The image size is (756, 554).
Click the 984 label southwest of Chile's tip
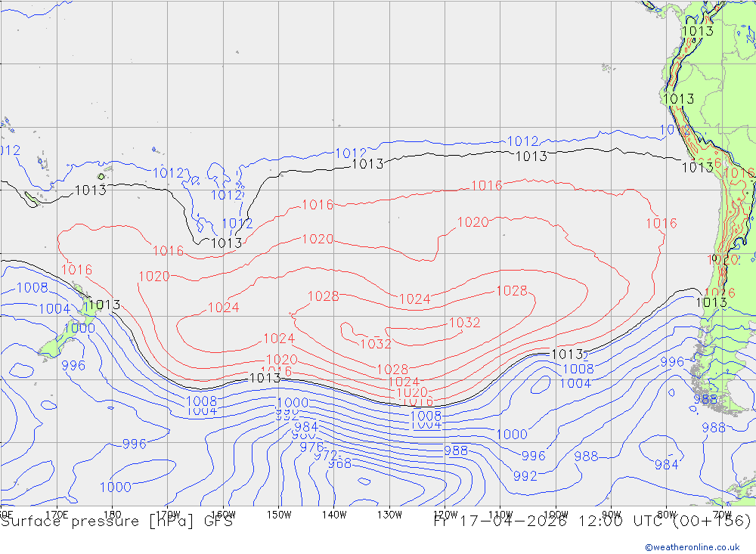(x=666, y=464)
